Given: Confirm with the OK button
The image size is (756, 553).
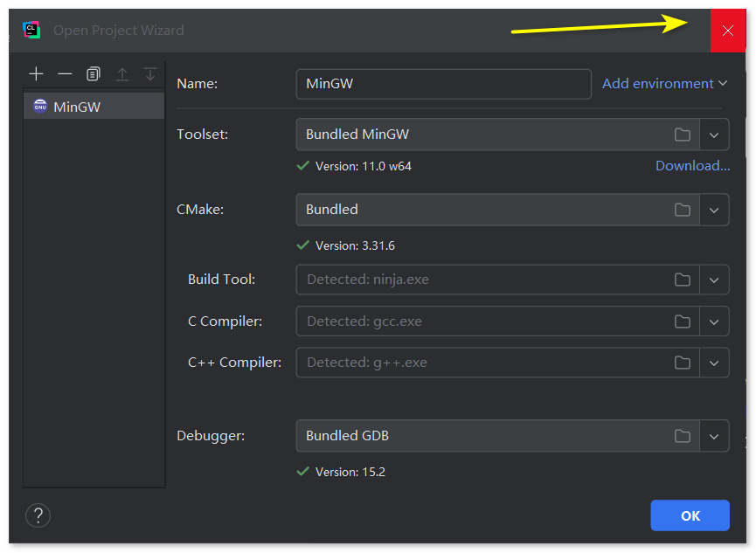Looking at the screenshot, I should coord(690,515).
